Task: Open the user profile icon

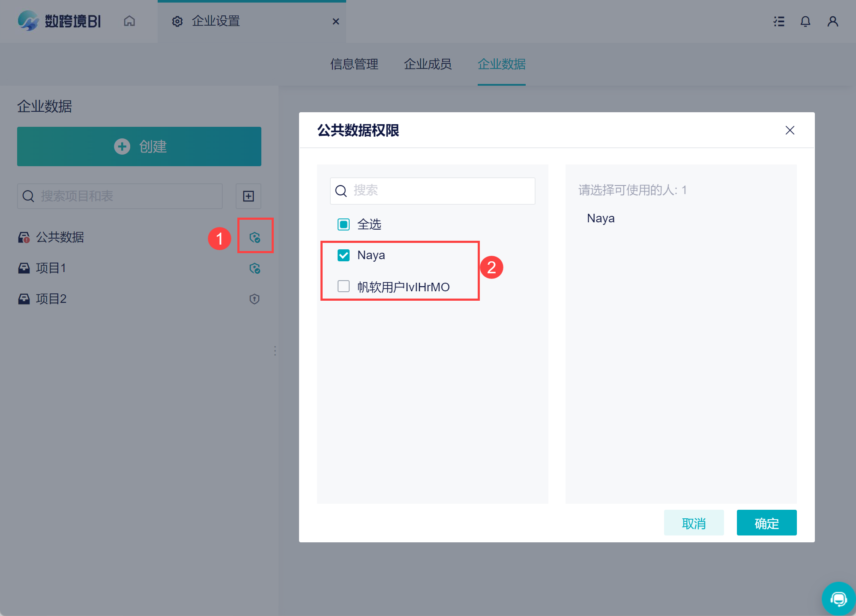Action: coord(832,21)
